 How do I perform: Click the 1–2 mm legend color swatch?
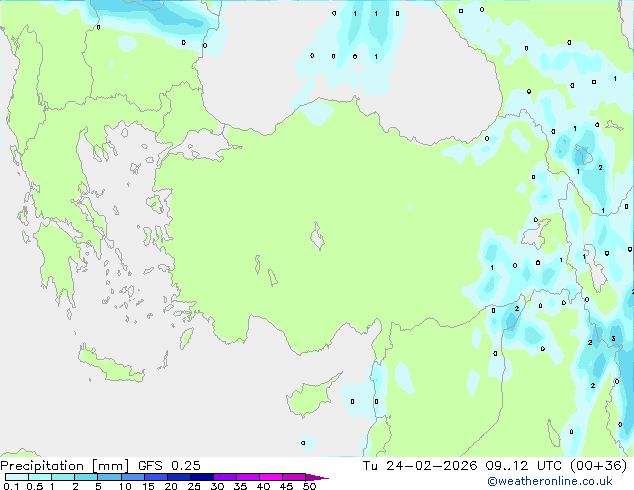[63, 477]
